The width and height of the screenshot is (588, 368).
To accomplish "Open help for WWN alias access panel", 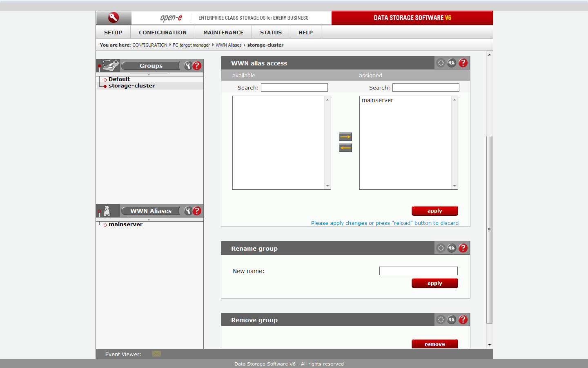I will tap(463, 63).
